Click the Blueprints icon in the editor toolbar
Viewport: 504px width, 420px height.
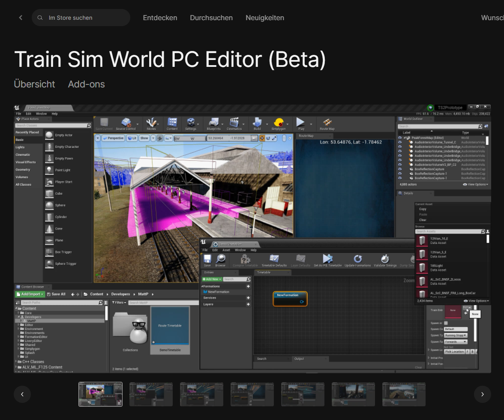tap(213, 123)
